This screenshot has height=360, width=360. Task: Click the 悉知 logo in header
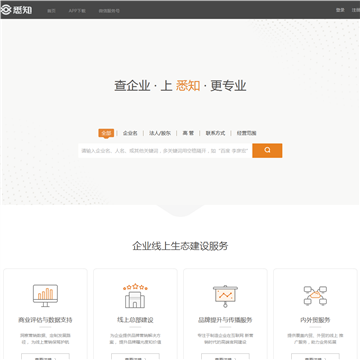click(16, 10)
